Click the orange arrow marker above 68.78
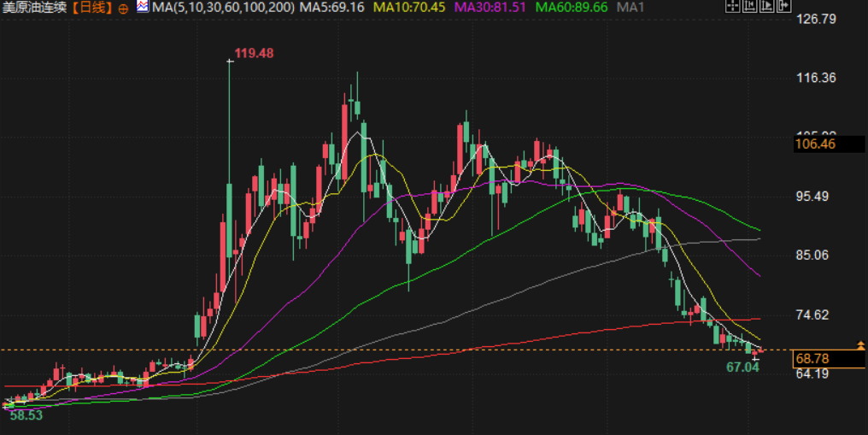The height and width of the screenshot is (435, 868). [x=860, y=345]
